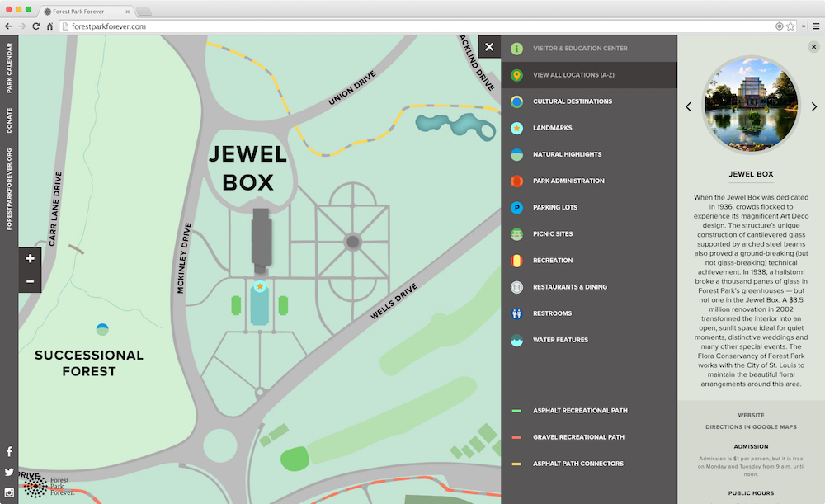Zoom out of the map with minus

(30, 281)
